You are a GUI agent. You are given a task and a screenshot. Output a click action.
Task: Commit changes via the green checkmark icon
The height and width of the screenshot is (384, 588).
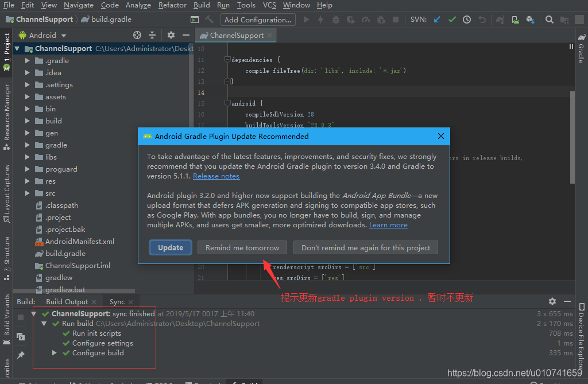(x=452, y=19)
